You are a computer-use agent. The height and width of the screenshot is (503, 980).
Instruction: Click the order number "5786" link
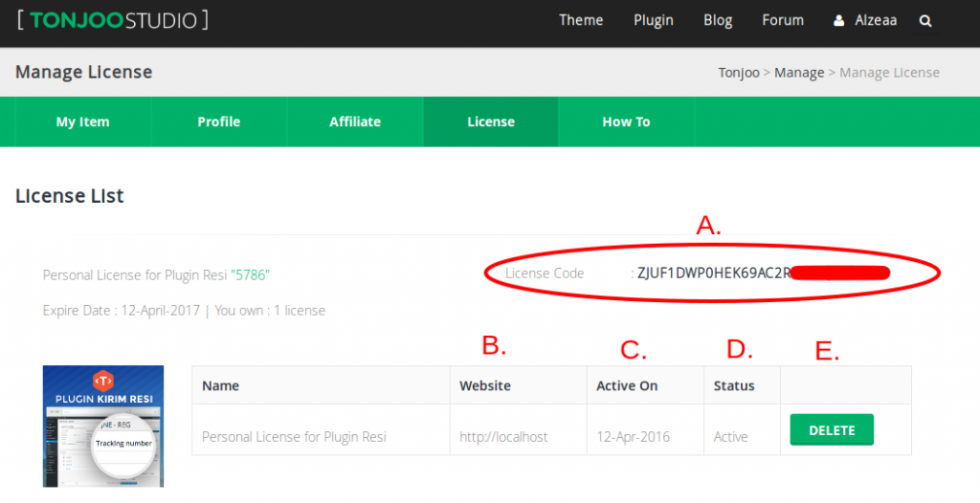tap(250, 275)
